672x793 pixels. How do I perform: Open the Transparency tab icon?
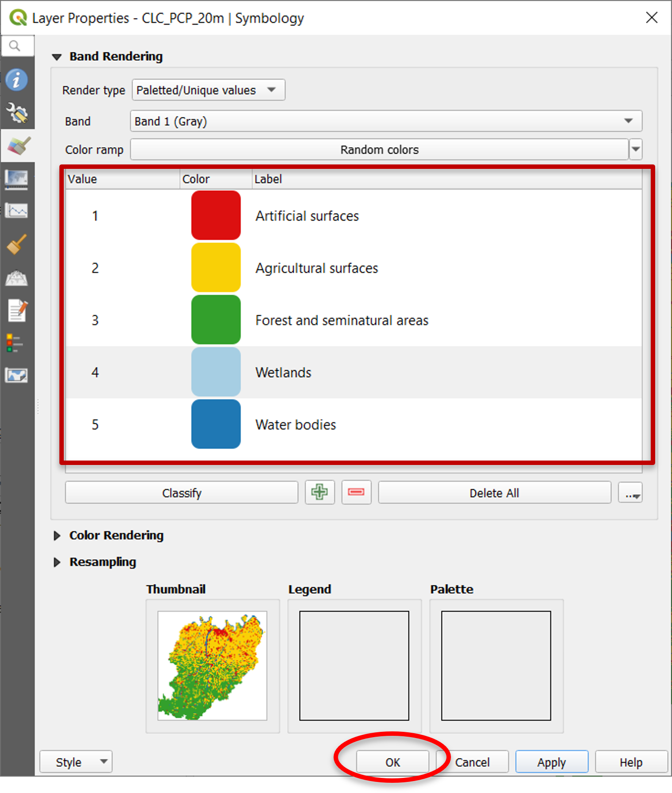coord(16,179)
